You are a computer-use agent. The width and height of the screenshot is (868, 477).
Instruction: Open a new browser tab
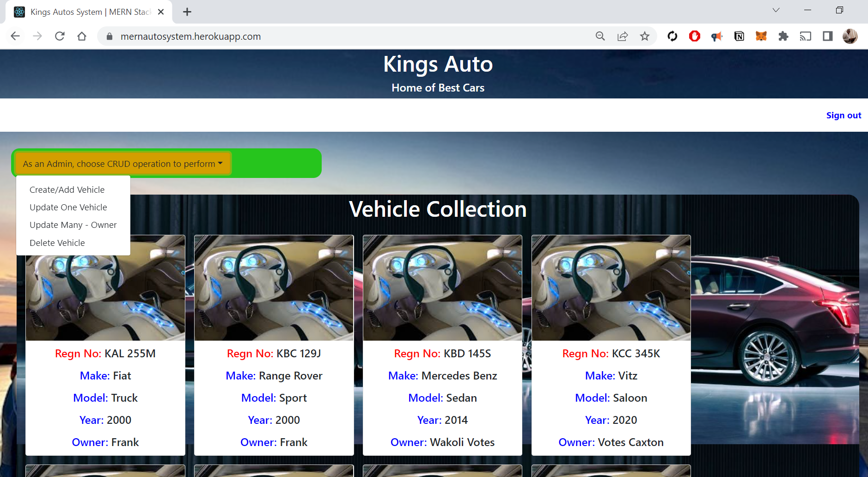(187, 12)
